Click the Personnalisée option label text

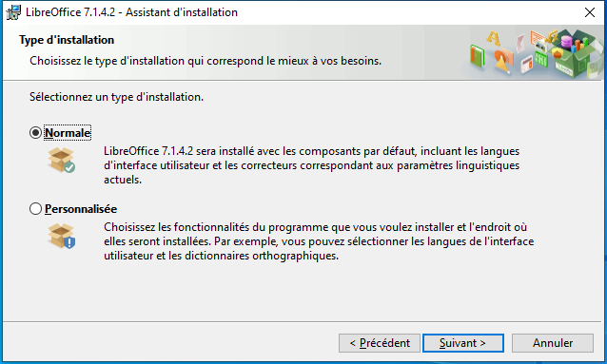(81, 209)
